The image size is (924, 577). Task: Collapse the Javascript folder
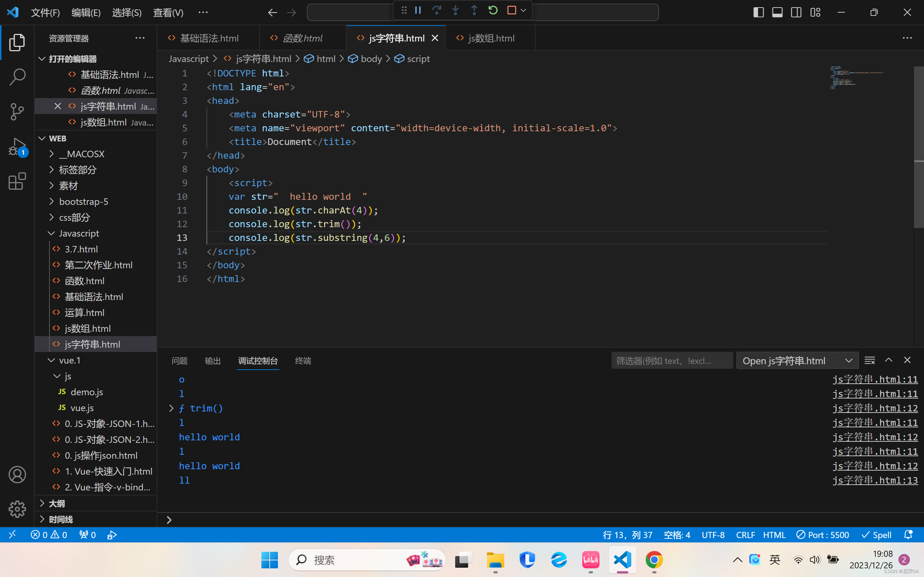[79, 233]
